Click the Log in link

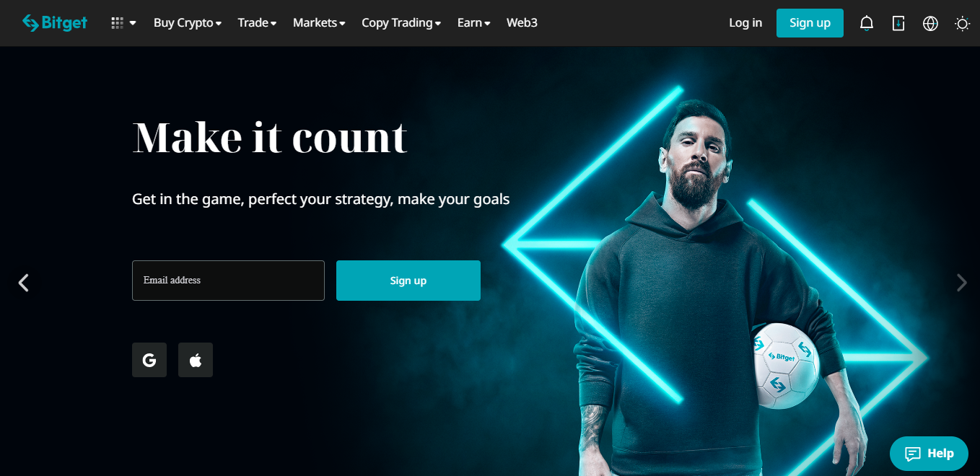[745, 22]
